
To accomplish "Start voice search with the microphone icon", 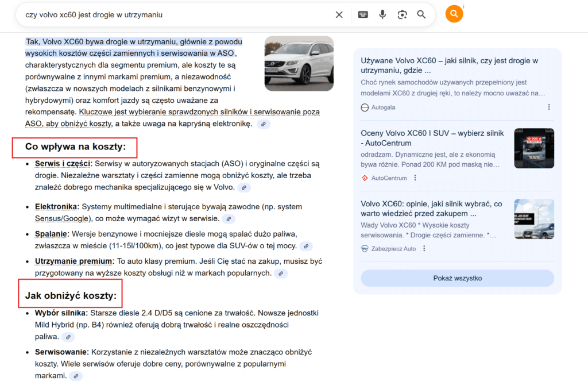I will 382,14.
